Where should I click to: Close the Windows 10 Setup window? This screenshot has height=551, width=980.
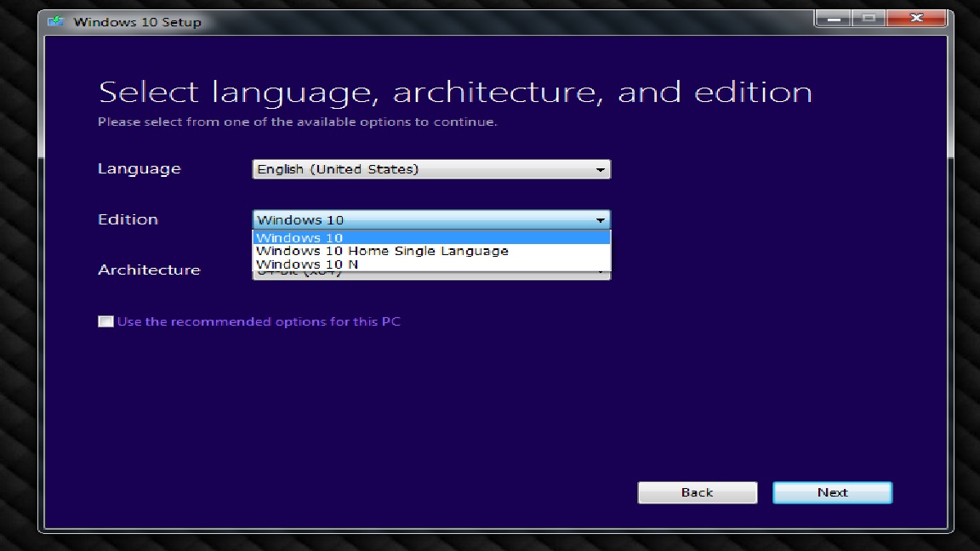coord(916,18)
